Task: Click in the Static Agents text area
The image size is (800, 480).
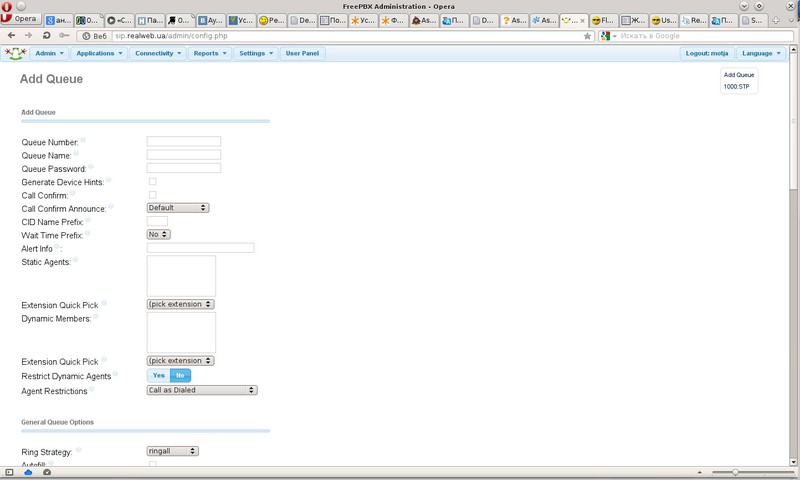Action: tap(181, 276)
